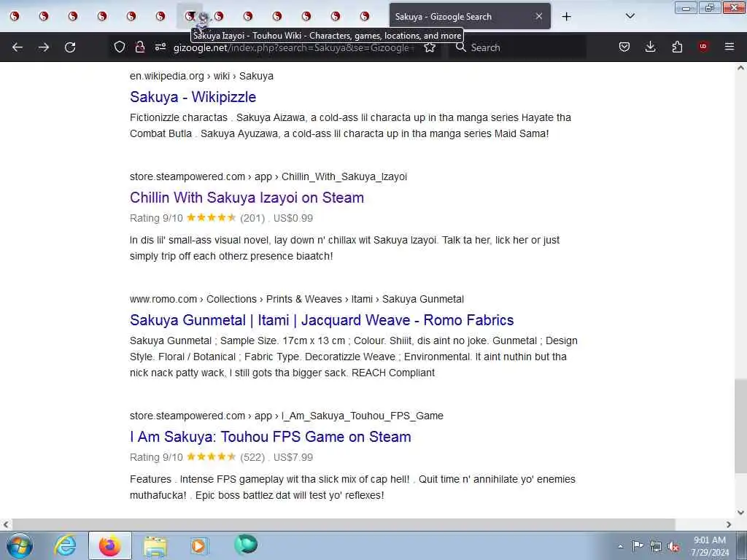Go back to the previous page
Image resolution: width=747 pixels, height=560 pixels.
pyautogui.click(x=18, y=47)
